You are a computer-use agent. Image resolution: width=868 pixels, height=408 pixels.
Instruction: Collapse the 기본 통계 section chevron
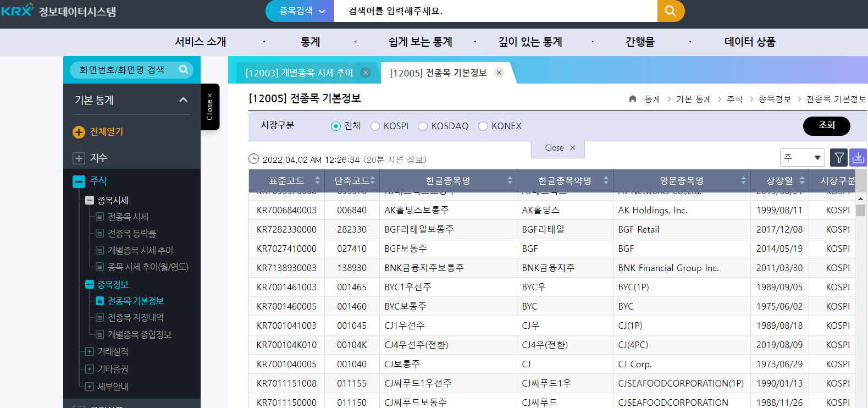tap(184, 100)
